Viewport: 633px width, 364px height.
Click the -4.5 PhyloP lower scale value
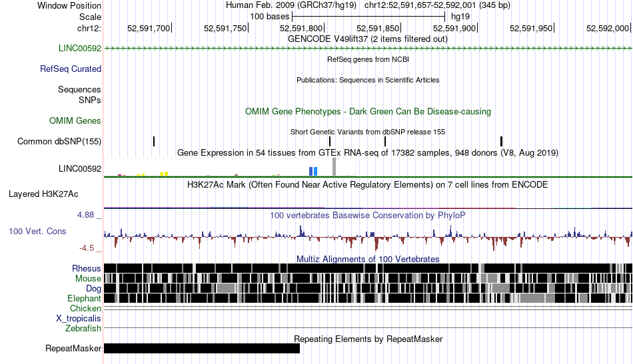pos(87,248)
